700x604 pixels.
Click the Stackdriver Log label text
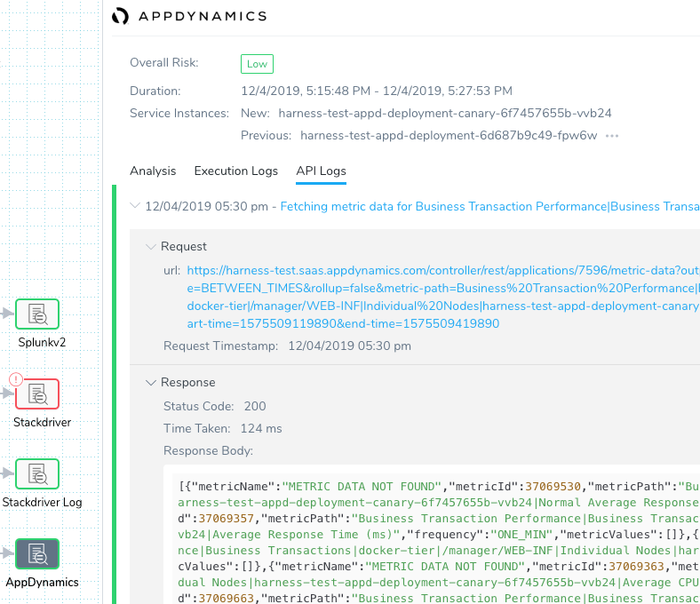tap(42, 502)
